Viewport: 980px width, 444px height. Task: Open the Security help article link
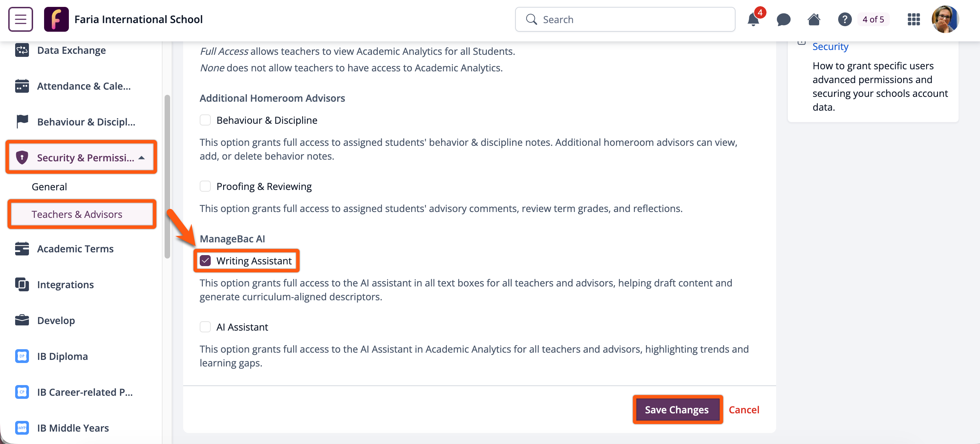830,47
